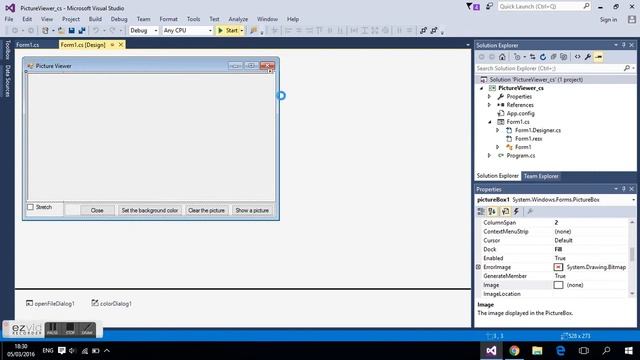This screenshot has height=360, width=640.
Task: Expand the Form1.Designer.cs node
Action: coord(498,130)
